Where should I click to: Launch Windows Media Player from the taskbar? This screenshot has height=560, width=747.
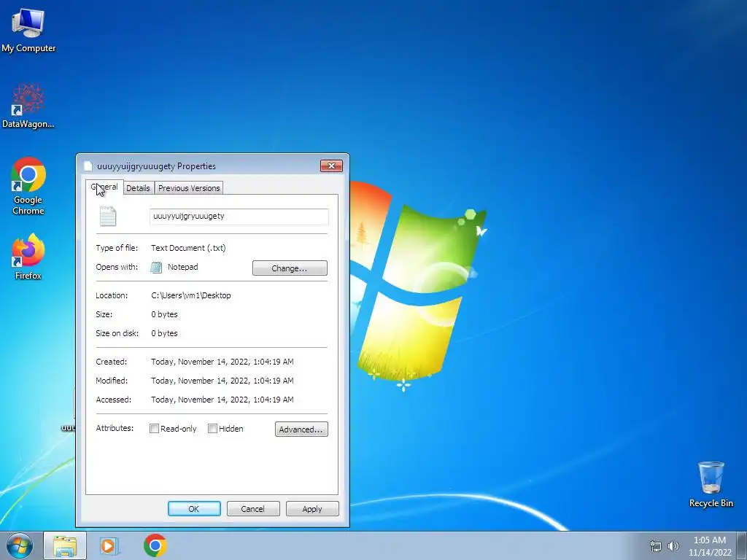[109, 545]
